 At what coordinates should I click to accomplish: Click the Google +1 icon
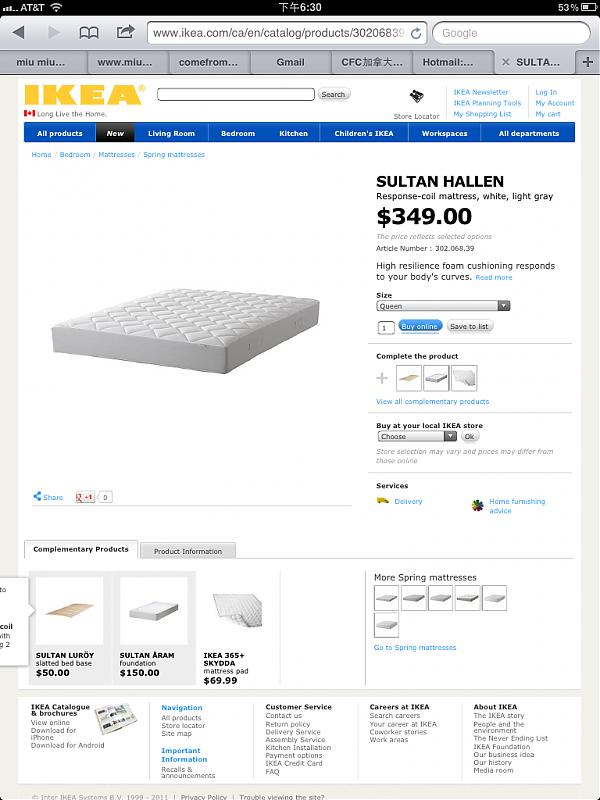85,497
